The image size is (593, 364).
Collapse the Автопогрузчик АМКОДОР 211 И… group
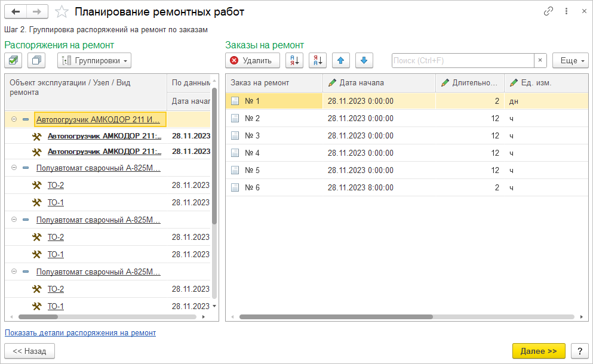[x=14, y=119]
